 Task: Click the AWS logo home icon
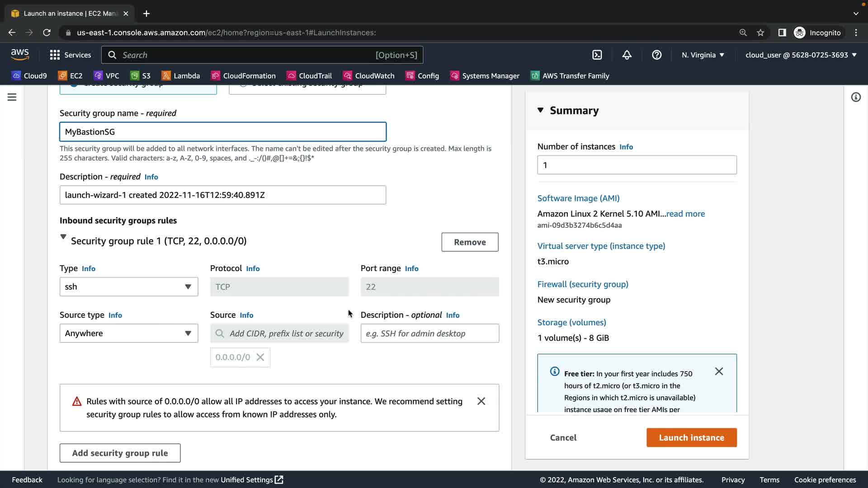(x=20, y=55)
